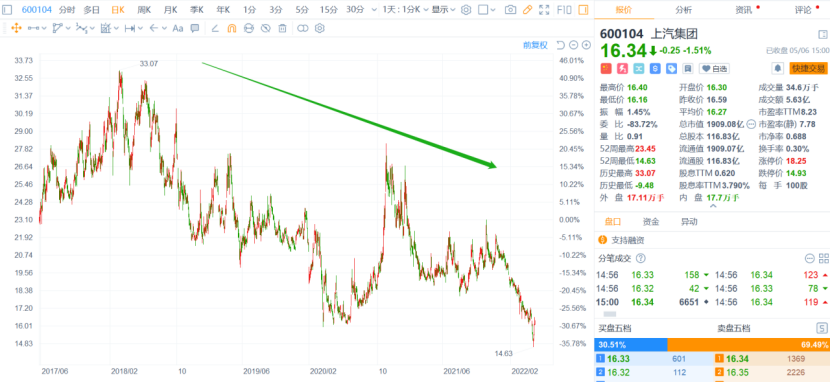Open the 1天:1分K dropdown
Image resolution: width=830 pixels, height=383 pixels.
click(404, 10)
